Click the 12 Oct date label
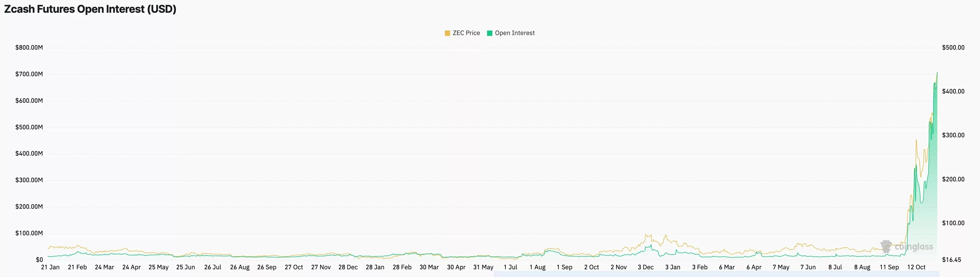The width and height of the screenshot is (980, 277). point(916,267)
